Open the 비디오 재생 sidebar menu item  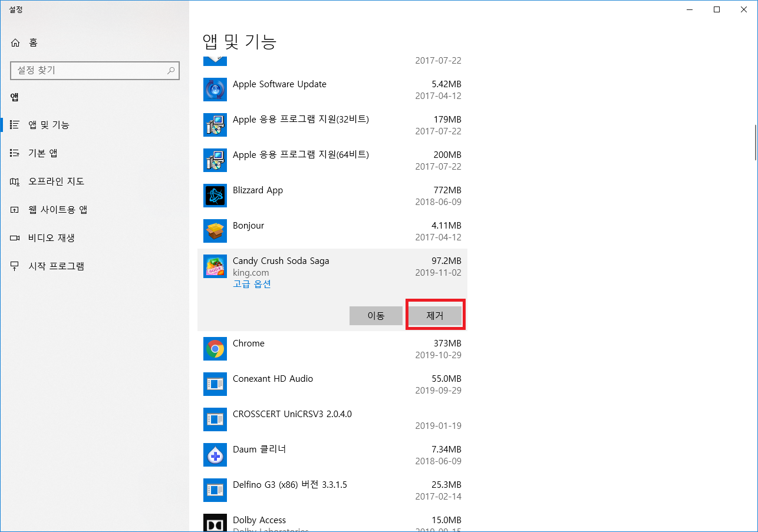(94, 238)
